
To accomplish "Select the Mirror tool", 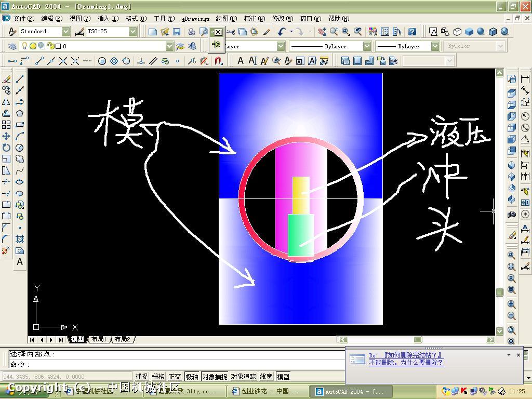I will pyautogui.click(x=6, y=102).
